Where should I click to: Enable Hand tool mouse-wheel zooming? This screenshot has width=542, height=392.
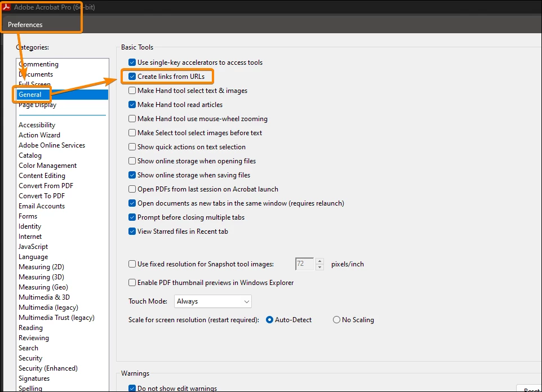click(x=132, y=119)
